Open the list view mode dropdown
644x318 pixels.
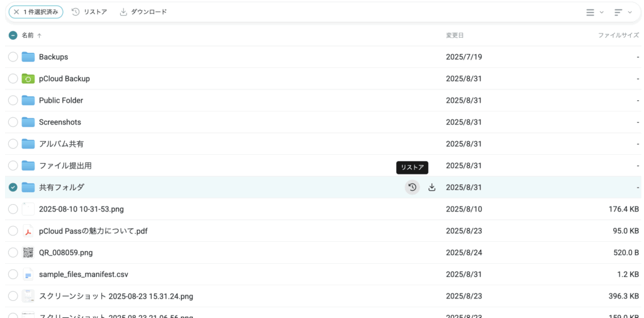594,12
